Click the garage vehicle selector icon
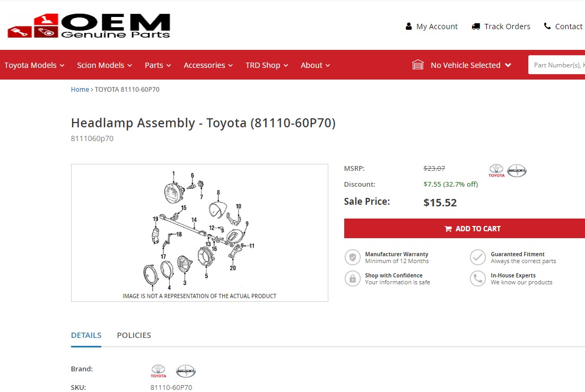This screenshot has height=392, width=585. (418, 65)
